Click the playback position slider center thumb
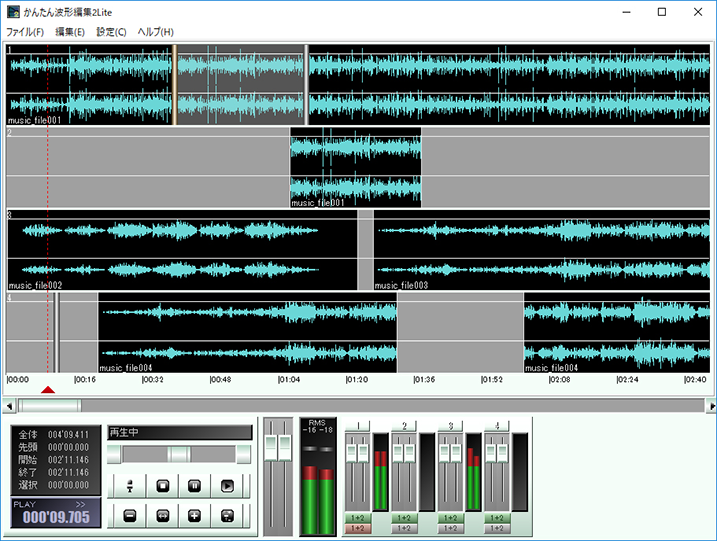The width and height of the screenshot is (717, 541). tap(179, 455)
